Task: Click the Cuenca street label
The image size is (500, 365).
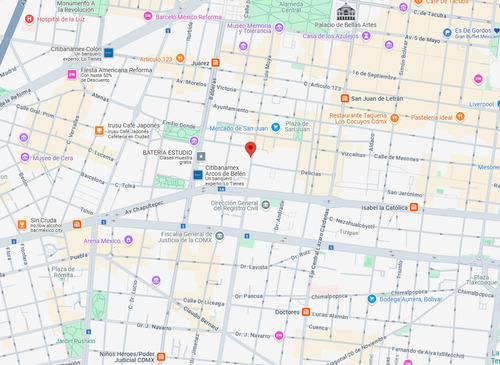Action: point(318,327)
